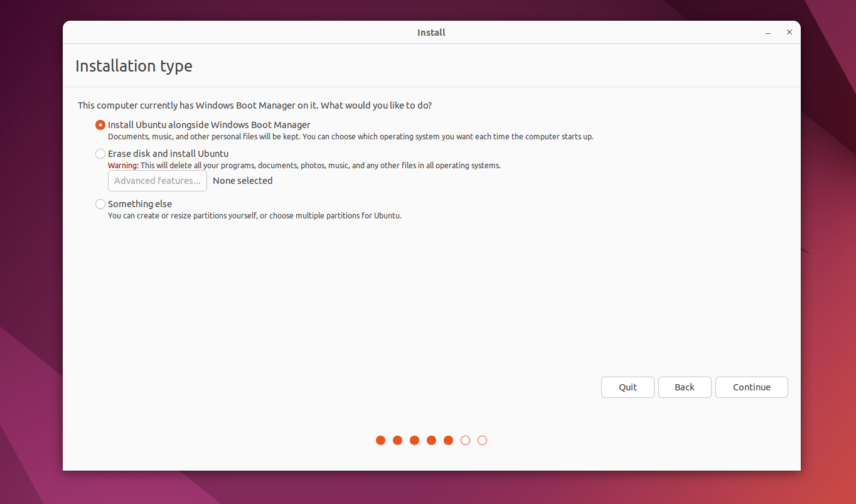The width and height of the screenshot is (856, 504).
Task: Click the second progress dot indicator
Action: tap(397, 440)
